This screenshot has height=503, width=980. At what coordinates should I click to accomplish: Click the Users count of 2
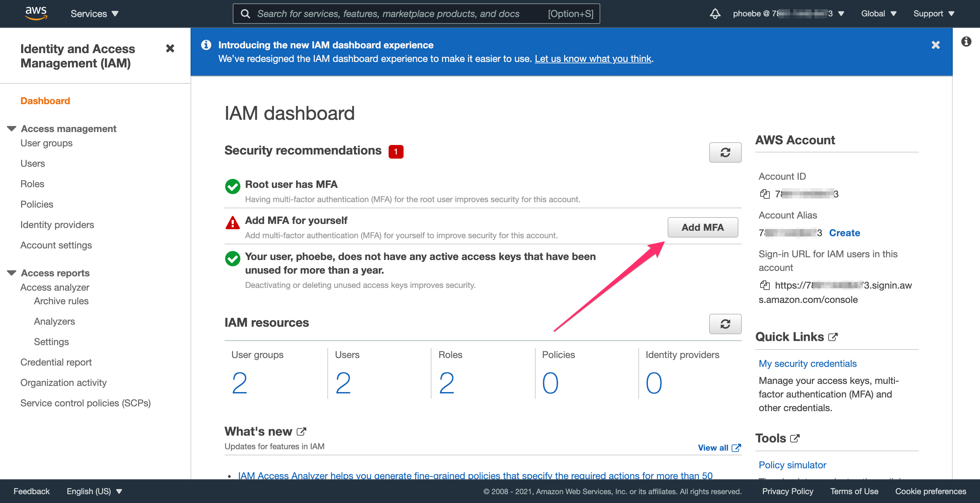343,383
